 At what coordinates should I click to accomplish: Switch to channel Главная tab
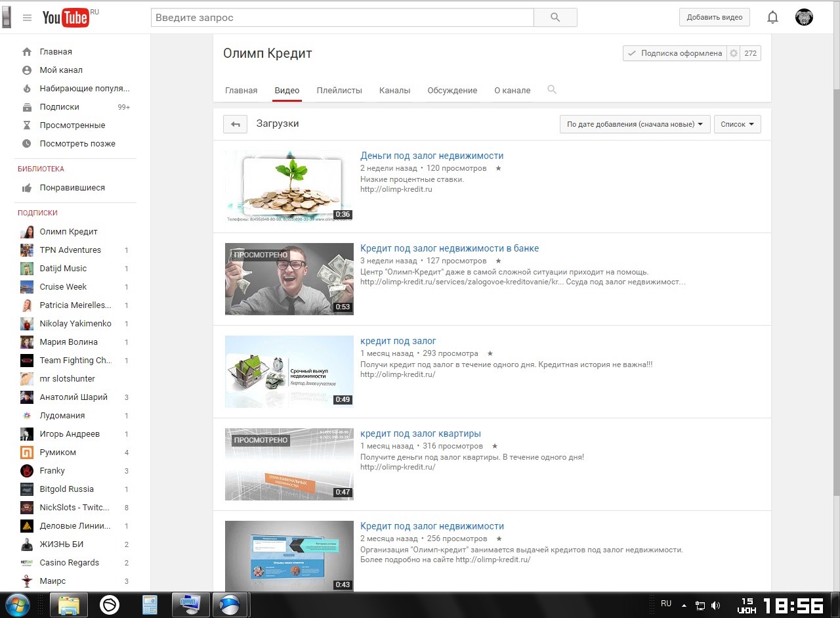[241, 91]
